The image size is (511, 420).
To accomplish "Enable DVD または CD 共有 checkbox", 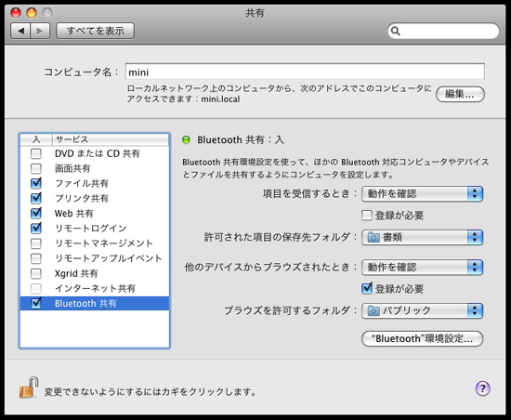I will coord(36,153).
